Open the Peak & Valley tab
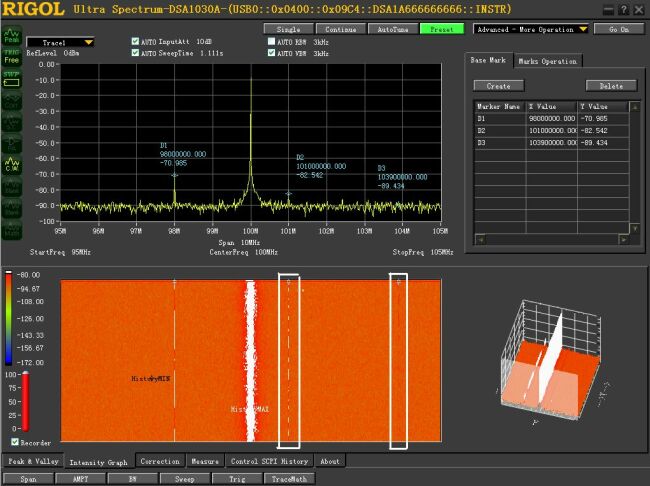 click(x=32, y=462)
